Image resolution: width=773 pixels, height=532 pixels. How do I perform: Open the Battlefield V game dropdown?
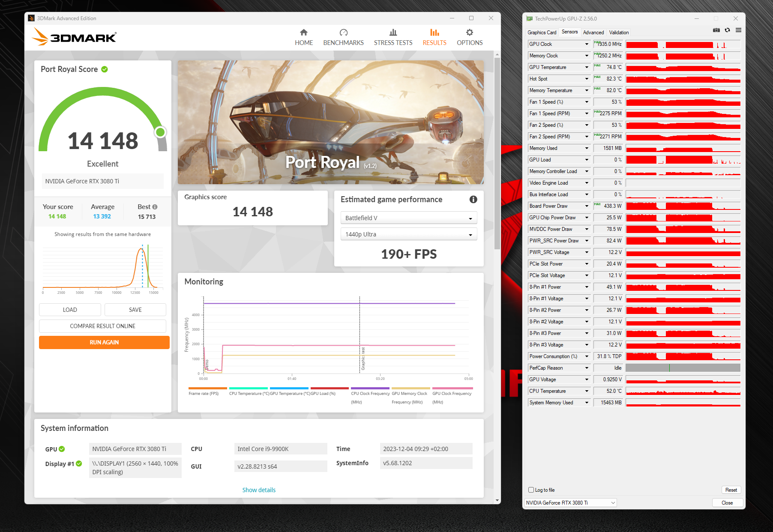coord(409,218)
